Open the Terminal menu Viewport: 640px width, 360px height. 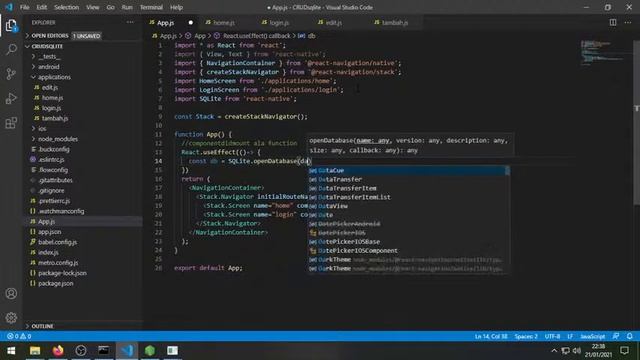pos(151,7)
